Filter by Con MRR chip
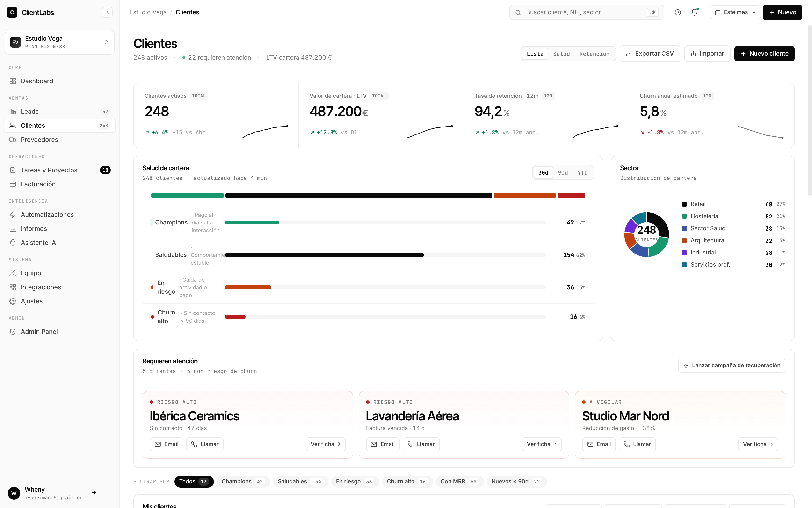 [x=459, y=481]
